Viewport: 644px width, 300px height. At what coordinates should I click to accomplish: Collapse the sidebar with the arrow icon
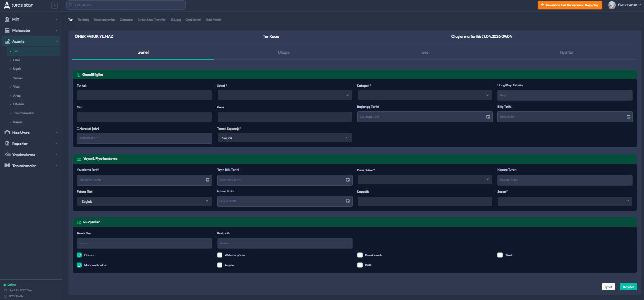point(55,5)
